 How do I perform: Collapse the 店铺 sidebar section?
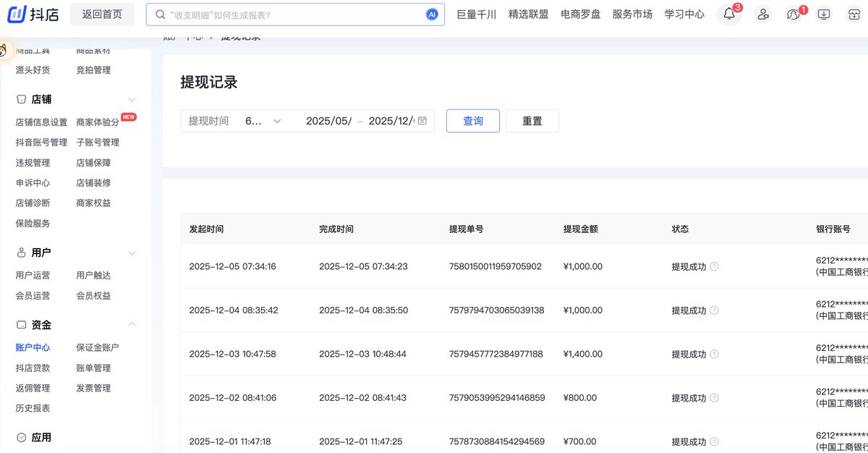[130, 99]
